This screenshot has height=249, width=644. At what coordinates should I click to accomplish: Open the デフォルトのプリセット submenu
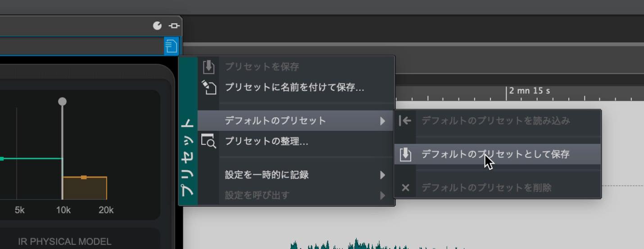pos(296,120)
